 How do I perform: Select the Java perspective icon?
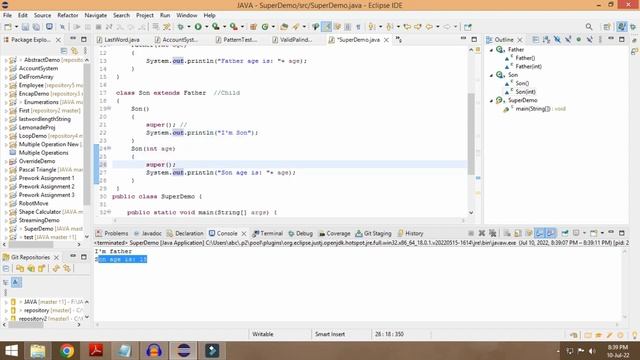tap(621, 27)
